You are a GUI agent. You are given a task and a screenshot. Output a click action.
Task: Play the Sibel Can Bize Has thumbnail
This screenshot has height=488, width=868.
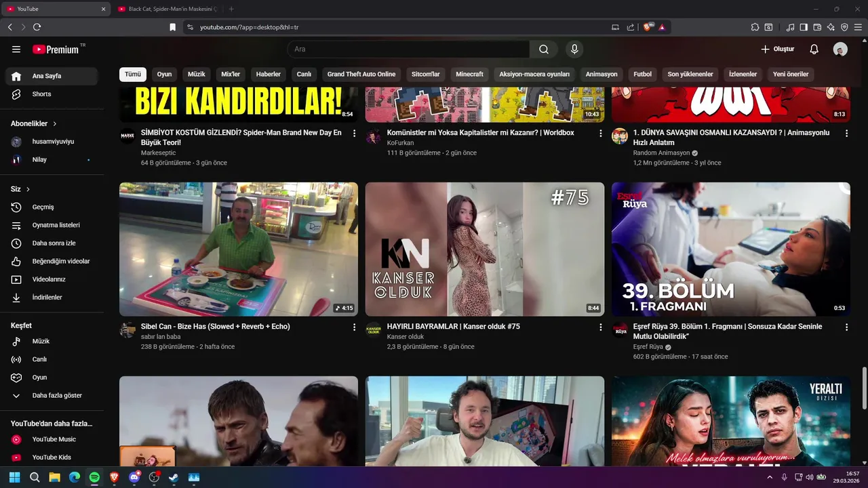(x=239, y=249)
